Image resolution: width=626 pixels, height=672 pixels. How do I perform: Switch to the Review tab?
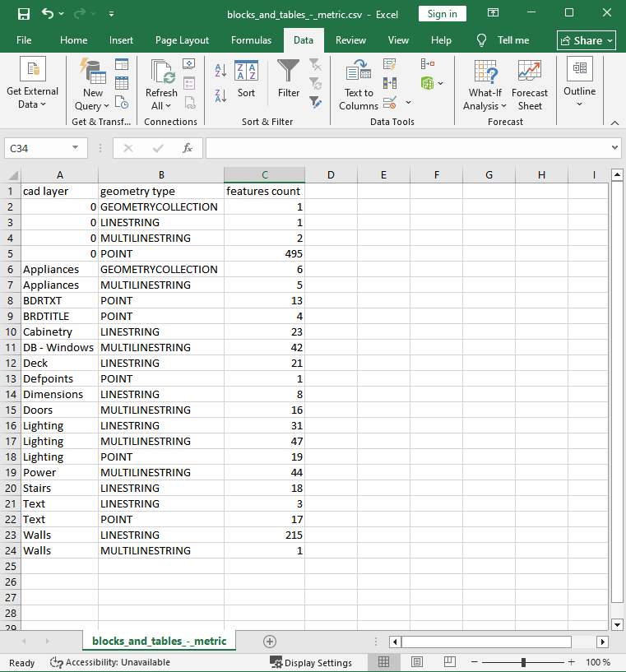click(x=350, y=40)
